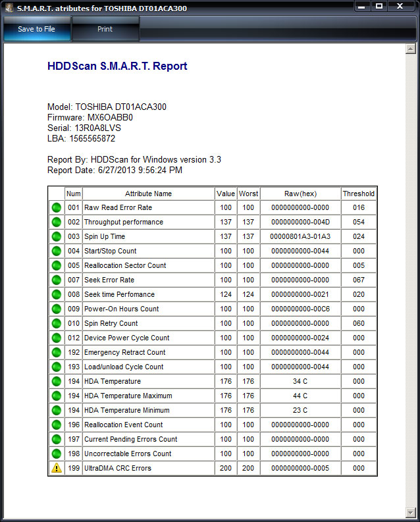Select the Emergency Retract Count attribute name
The width and height of the screenshot is (420, 522).
(125, 353)
